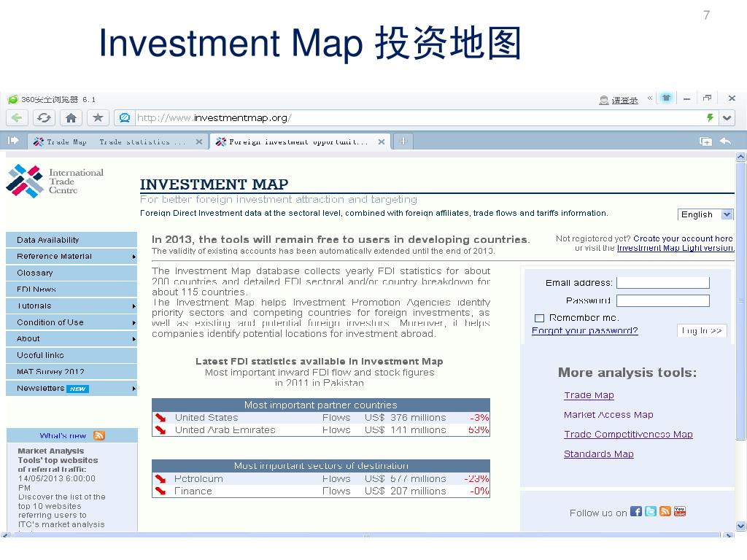747x560 pixels.
Task: Click the restore closed tab arrow icon
Action: (x=726, y=141)
